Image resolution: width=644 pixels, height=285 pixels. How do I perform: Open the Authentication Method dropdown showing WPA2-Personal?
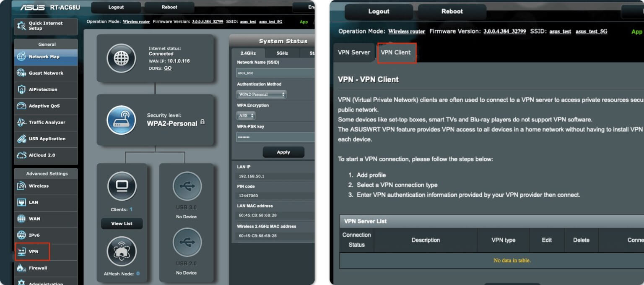click(262, 94)
